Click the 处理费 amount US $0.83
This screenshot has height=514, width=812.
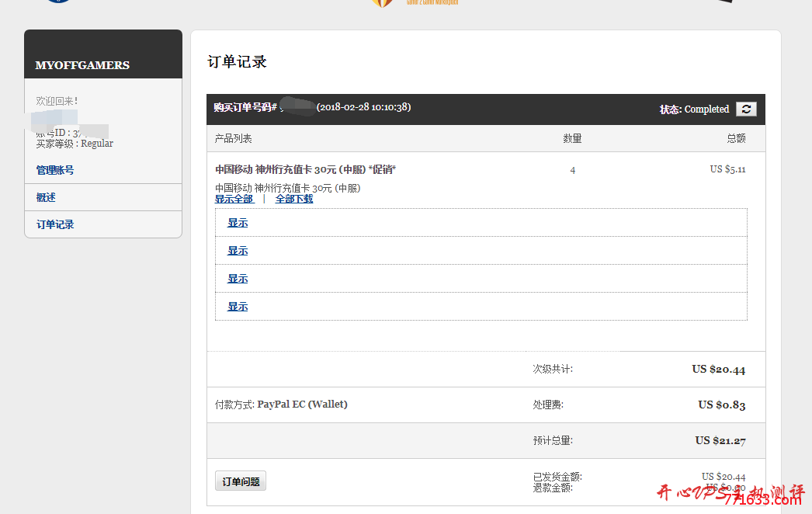pos(721,405)
